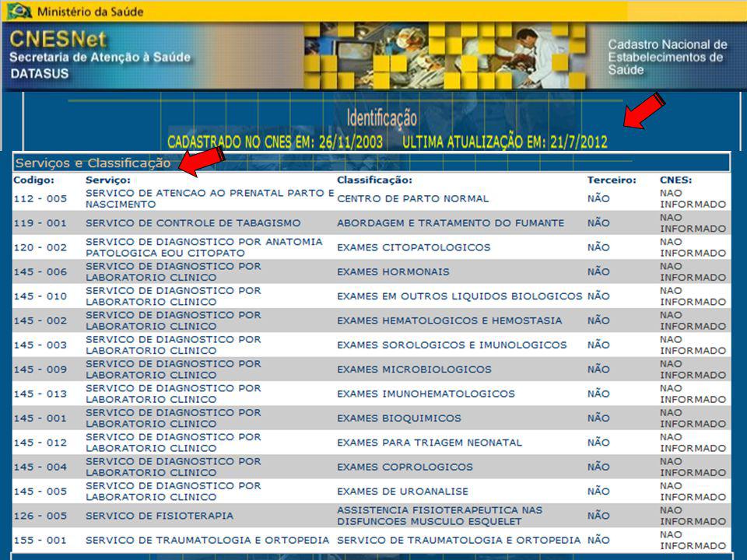747x560 pixels.
Task: Click CENTRO DE PARTO NORMAL classification
Action: tap(413, 198)
